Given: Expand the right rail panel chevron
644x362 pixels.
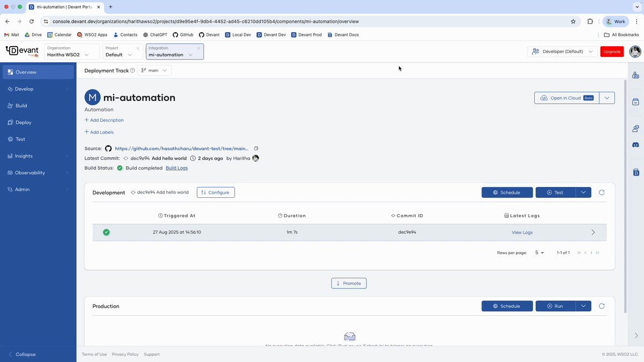Looking at the screenshot, I should tap(636, 336).
